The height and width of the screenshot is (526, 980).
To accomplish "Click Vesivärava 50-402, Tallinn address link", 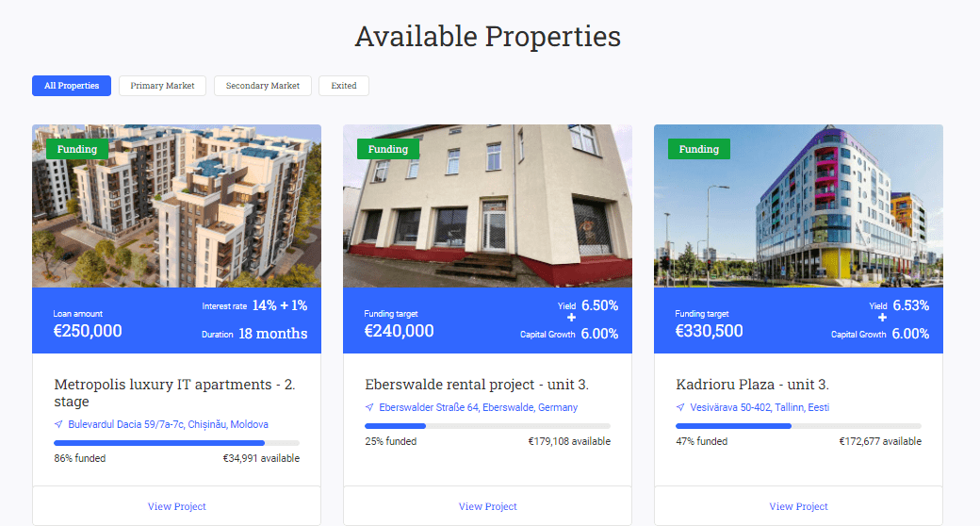I will pos(759,407).
